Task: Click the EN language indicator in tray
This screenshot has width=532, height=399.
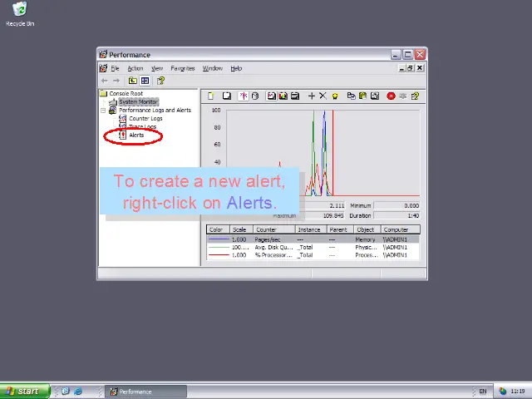Action: tap(483, 392)
